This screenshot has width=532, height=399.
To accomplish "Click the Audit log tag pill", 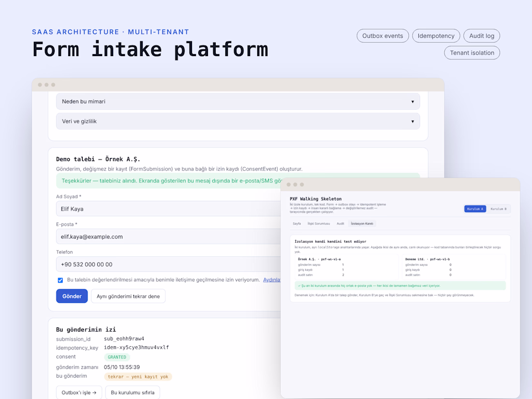I will click(x=482, y=36).
